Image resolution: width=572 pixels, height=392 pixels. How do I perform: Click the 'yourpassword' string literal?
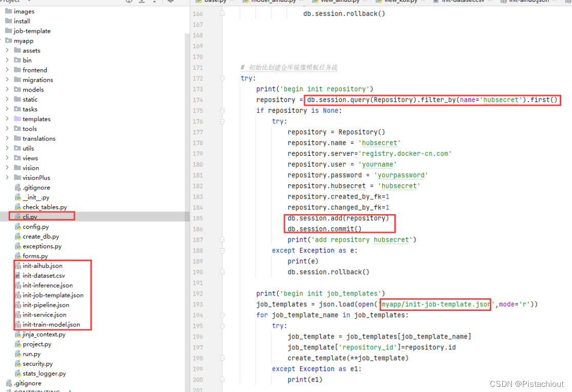pos(401,175)
